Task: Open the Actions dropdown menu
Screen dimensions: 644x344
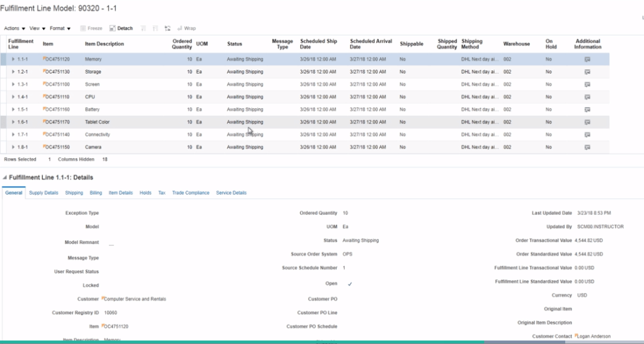Action: 14,28
